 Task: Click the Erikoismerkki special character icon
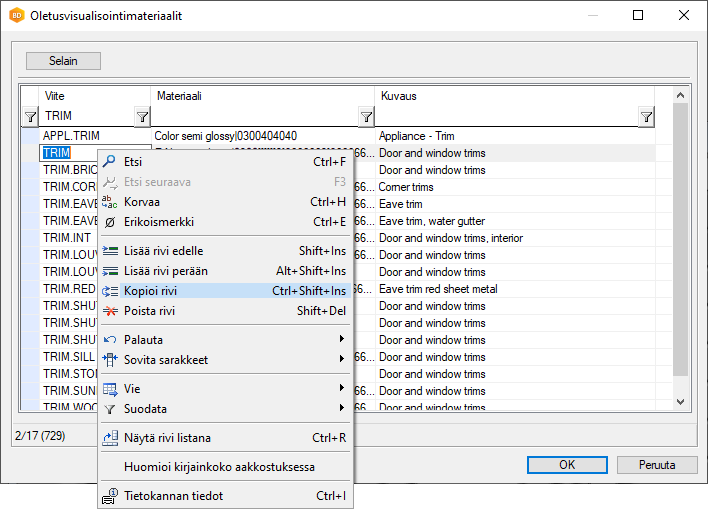coord(111,222)
